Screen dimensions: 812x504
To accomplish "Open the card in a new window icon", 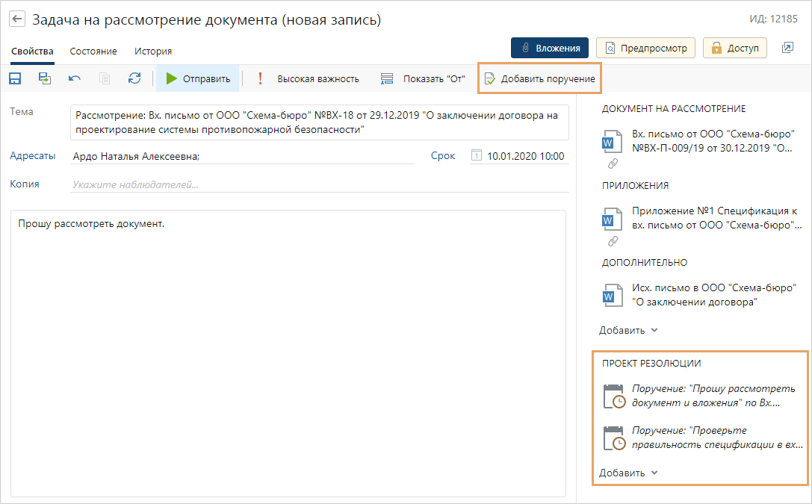I will pos(787,48).
